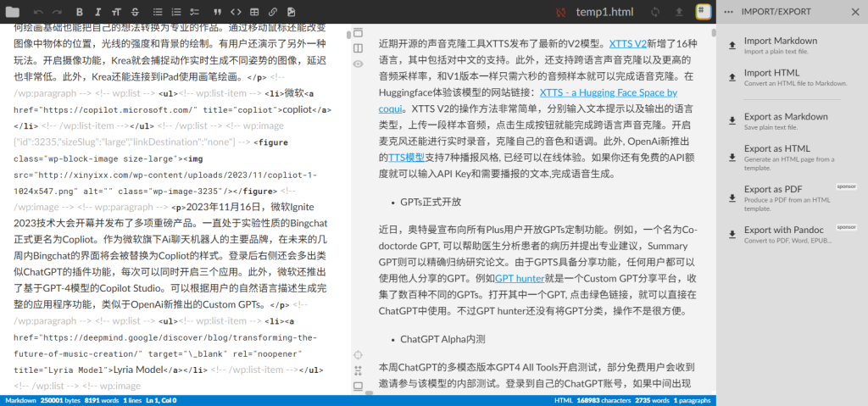Open the TTS模型 link
This screenshot has height=406, width=868.
pyautogui.click(x=406, y=158)
